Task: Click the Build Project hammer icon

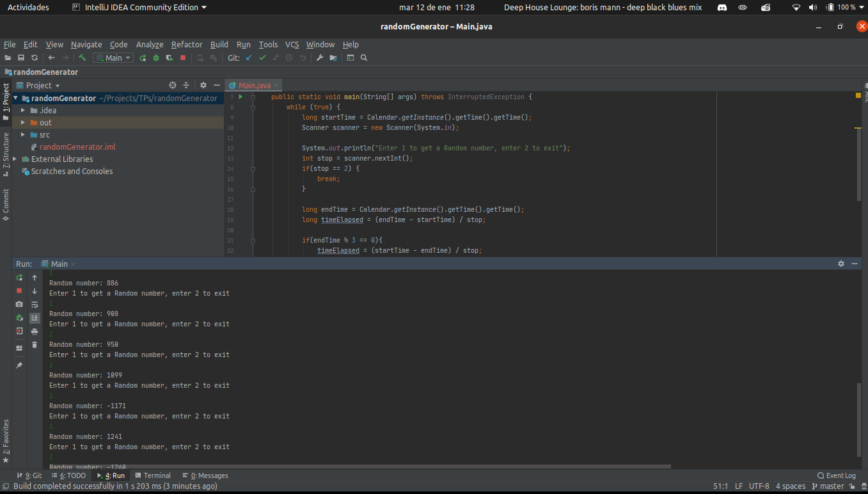Action: pyautogui.click(x=83, y=58)
